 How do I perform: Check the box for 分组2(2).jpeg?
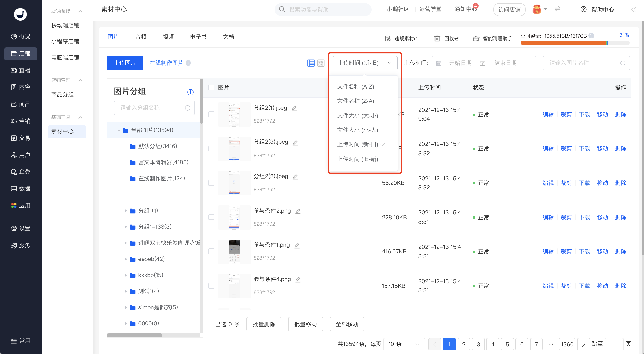point(211,183)
